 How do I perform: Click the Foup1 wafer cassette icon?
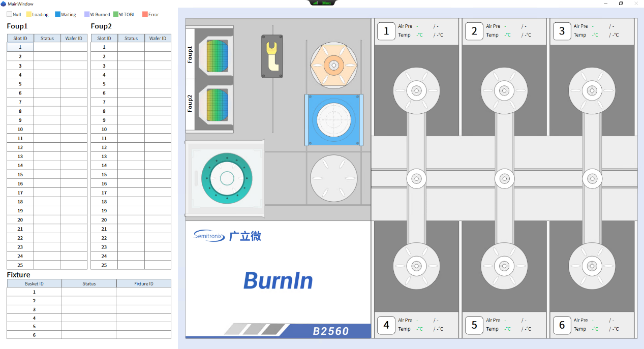pyautogui.click(x=217, y=56)
